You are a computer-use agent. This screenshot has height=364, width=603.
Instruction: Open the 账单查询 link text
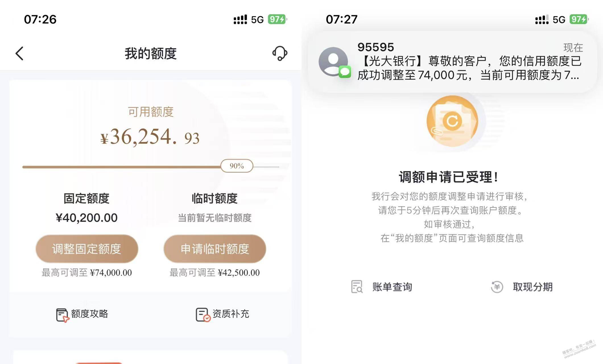pyautogui.click(x=392, y=287)
